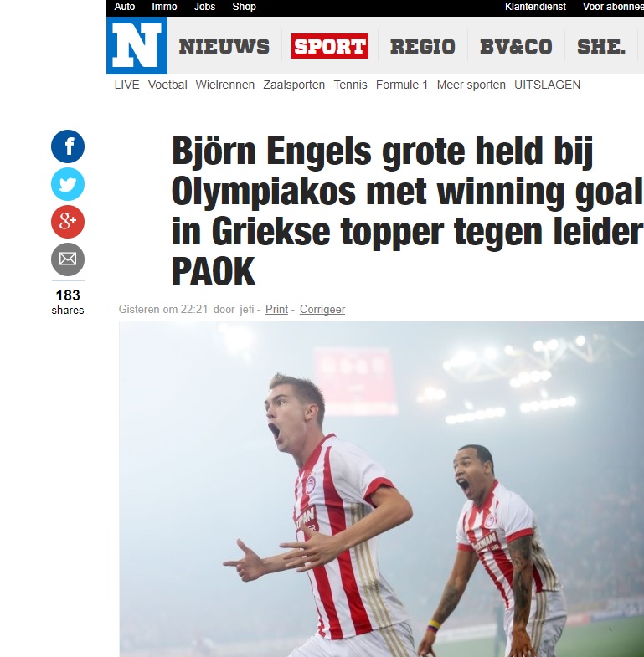Open Klantendienst customer service link
This screenshot has width=644, height=657.
click(535, 7)
